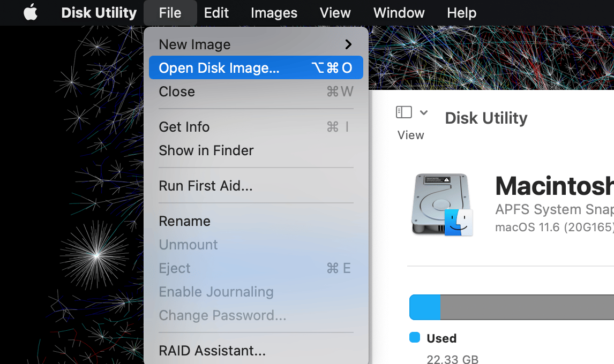Click the blue Used segment of the storage bar
614x364 pixels.
pos(424,307)
